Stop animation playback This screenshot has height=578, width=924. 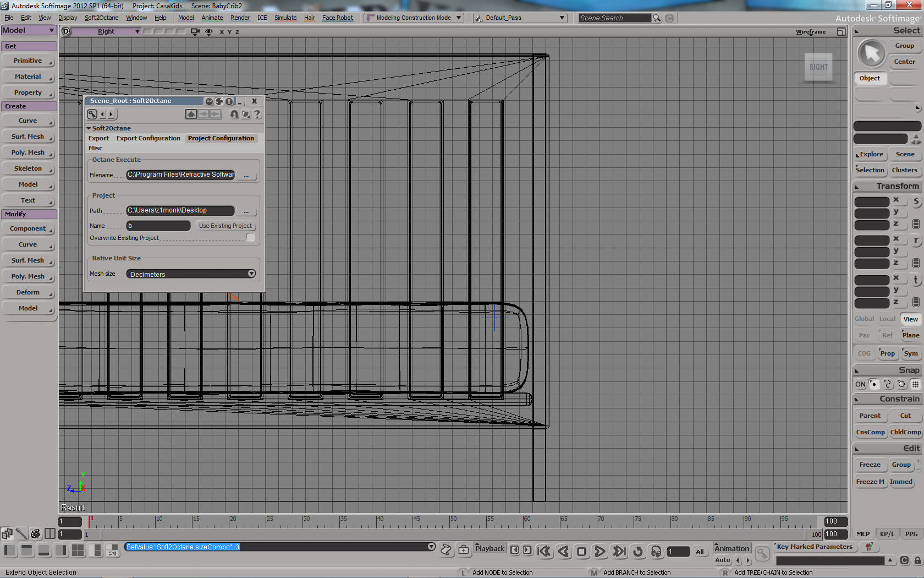pyautogui.click(x=581, y=551)
